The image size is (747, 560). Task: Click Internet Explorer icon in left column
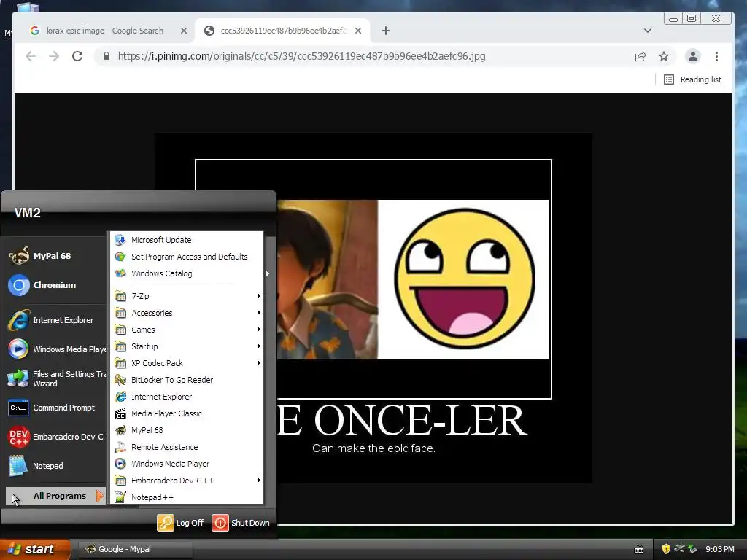(x=19, y=321)
